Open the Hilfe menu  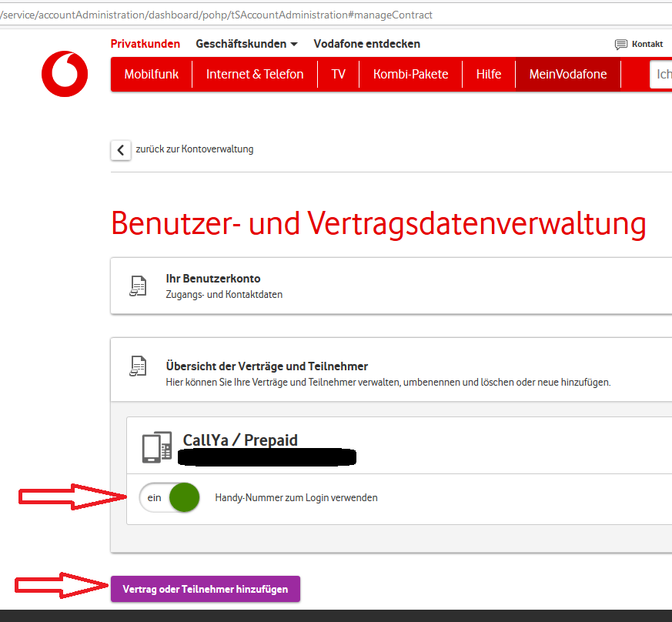coord(489,74)
